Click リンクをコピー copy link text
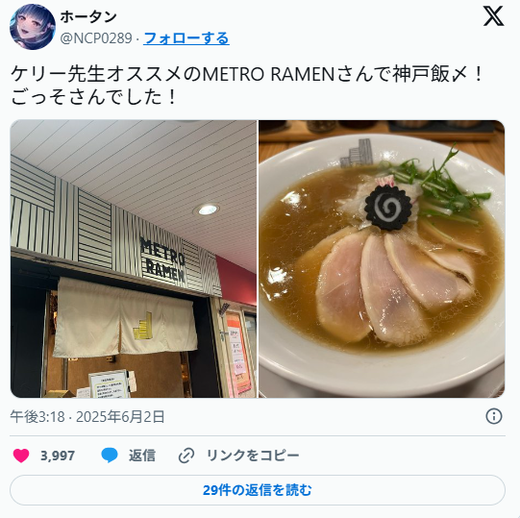The height and width of the screenshot is (518, 520). (x=253, y=455)
